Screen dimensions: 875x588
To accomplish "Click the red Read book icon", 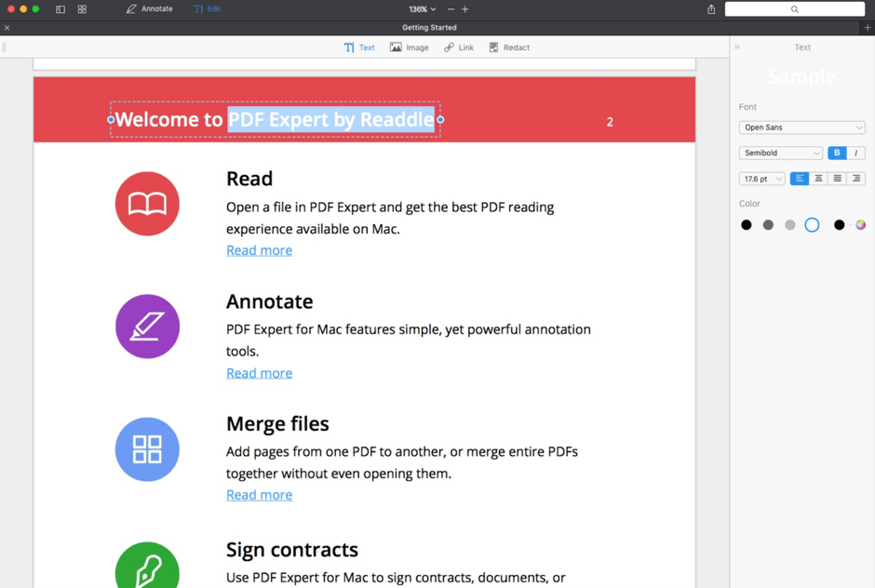I will pyautogui.click(x=147, y=204).
